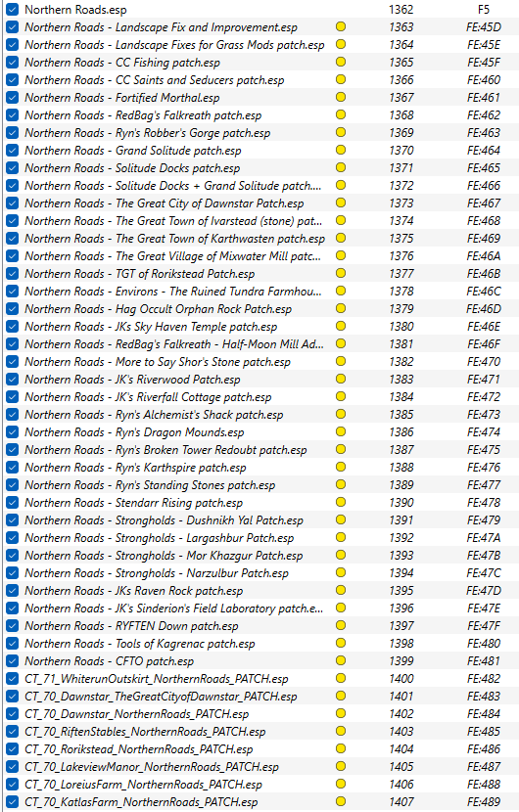The height and width of the screenshot is (812, 519).
Task: Click mod index F5 cell
Action: pyautogui.click(x=483, y=10)
